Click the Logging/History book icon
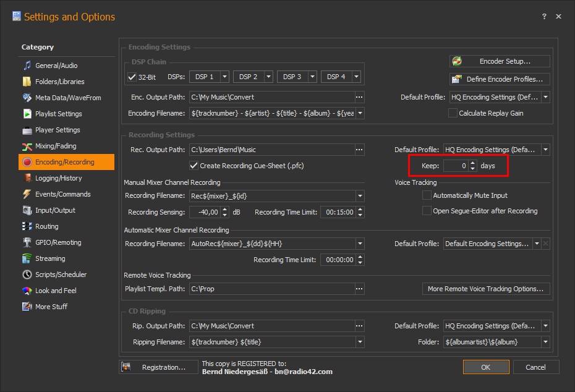575x392 pixels. click(27, 178)
